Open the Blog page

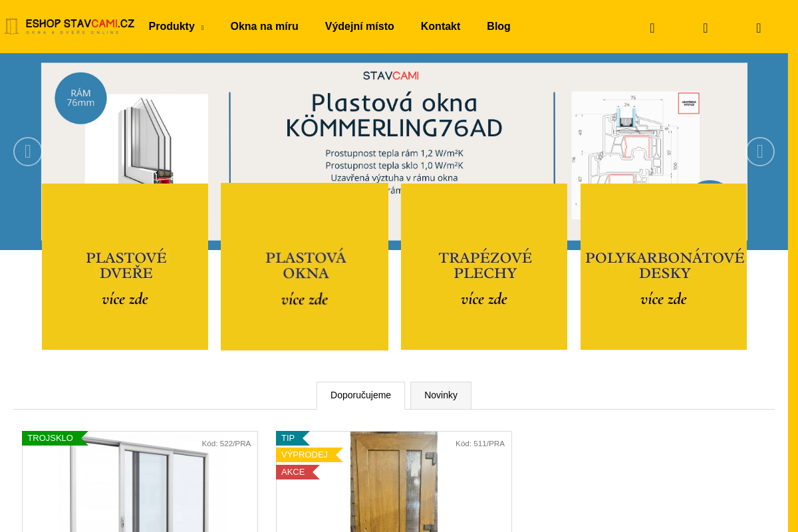click(x=499, y=27)
